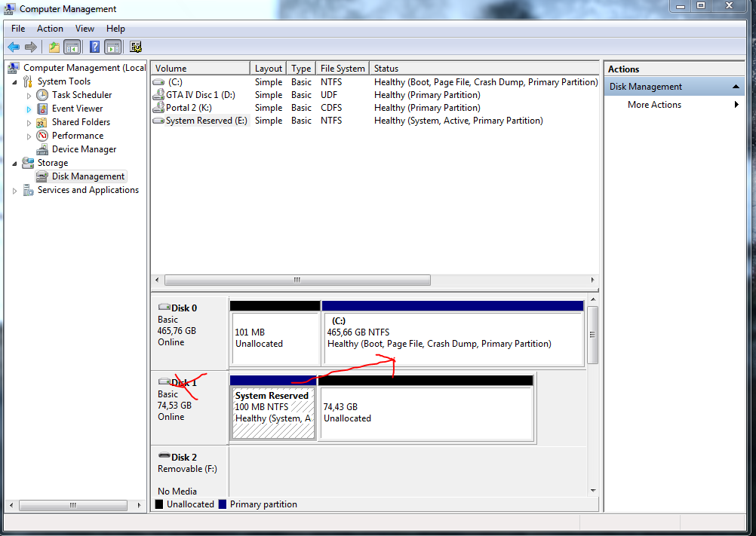This screenshot has width=756, height=536.
Task: Toggle the Show/Hide Action Pane icon
Action: tap(113, 47)
